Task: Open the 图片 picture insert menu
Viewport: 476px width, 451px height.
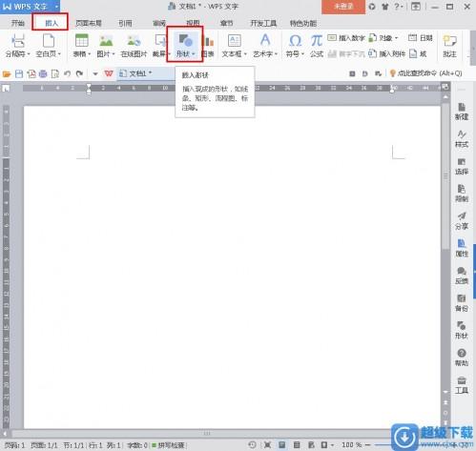Action: point(106,45)
